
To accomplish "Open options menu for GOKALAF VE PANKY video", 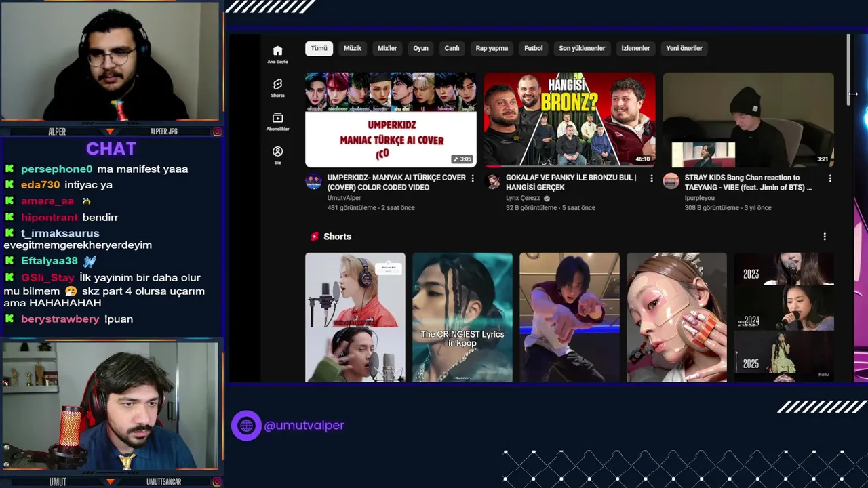I will pos(652,178).
